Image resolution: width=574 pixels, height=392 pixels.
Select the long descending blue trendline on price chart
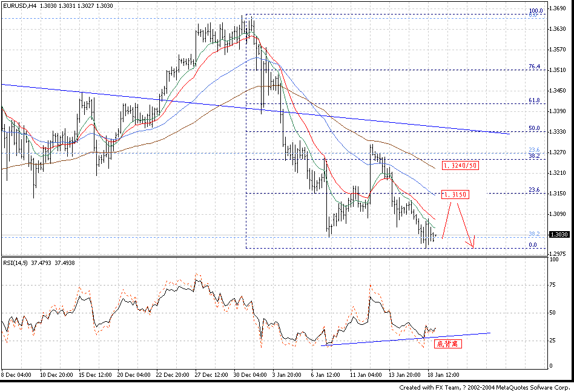(256, 109)
